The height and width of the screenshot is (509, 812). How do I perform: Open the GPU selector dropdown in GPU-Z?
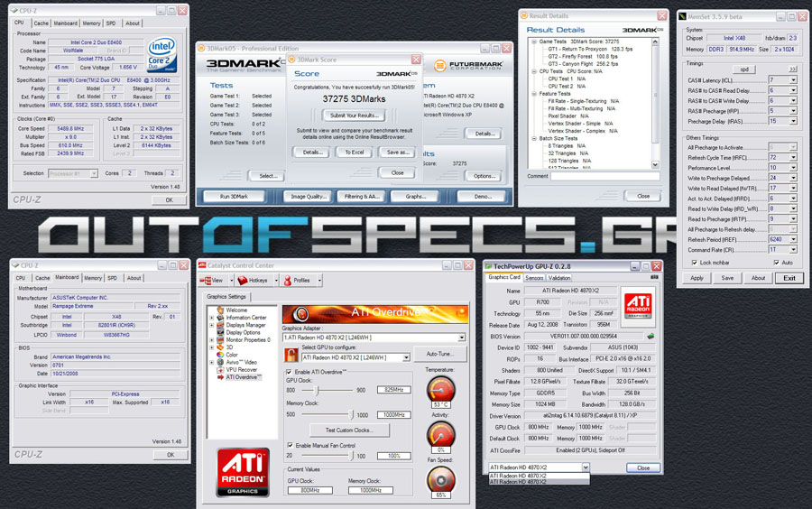(586, 467)
